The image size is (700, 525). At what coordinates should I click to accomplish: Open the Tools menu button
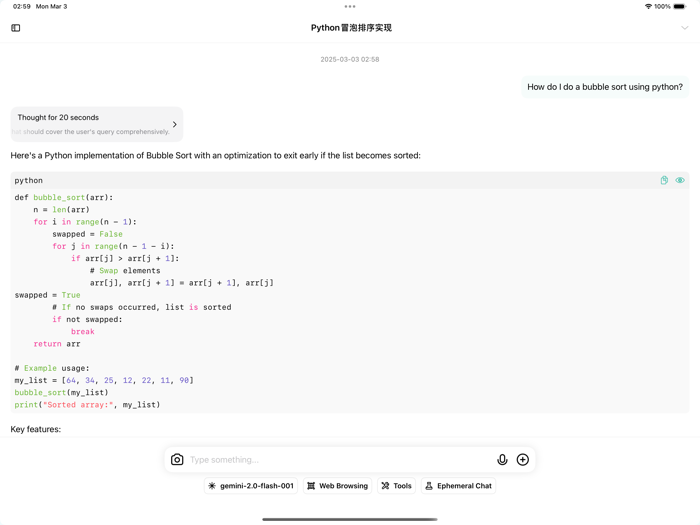[396, 486]
